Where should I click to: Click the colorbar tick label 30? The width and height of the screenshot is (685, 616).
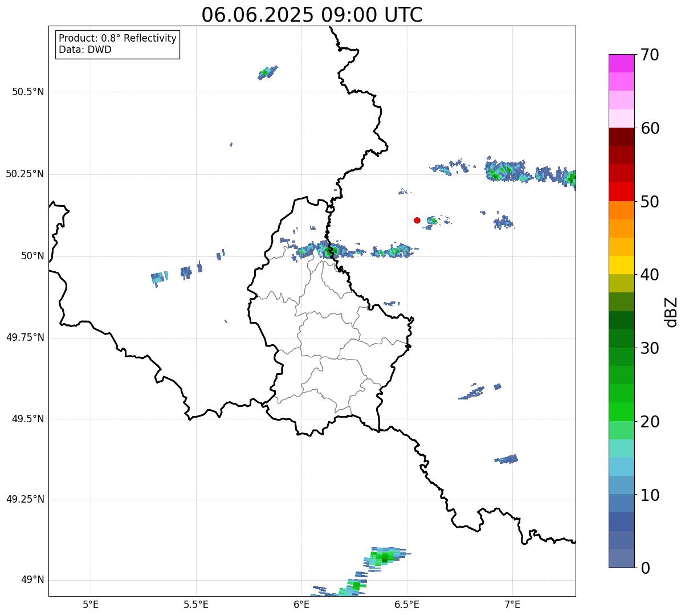point(650,348)
